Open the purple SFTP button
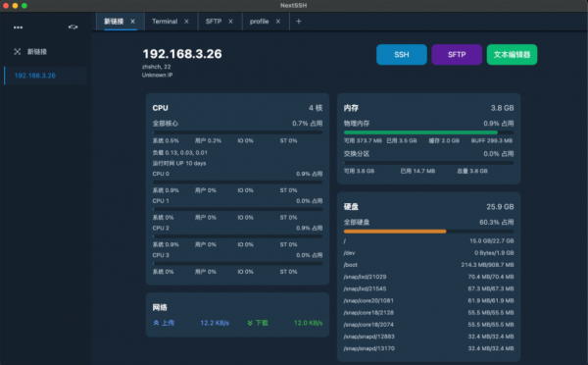The height and width of the screenshot is (365, 588). (x=457, y=54)
